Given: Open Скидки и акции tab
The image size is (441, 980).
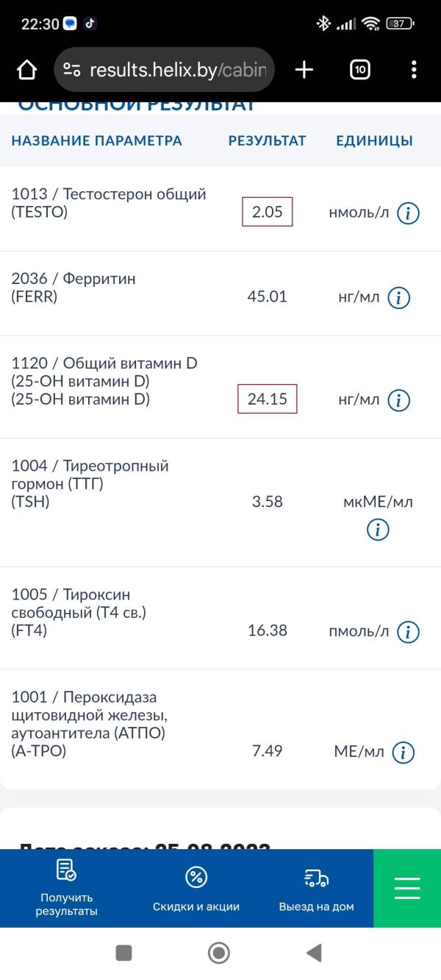Looking at the screenshot, I should (196, 888).
